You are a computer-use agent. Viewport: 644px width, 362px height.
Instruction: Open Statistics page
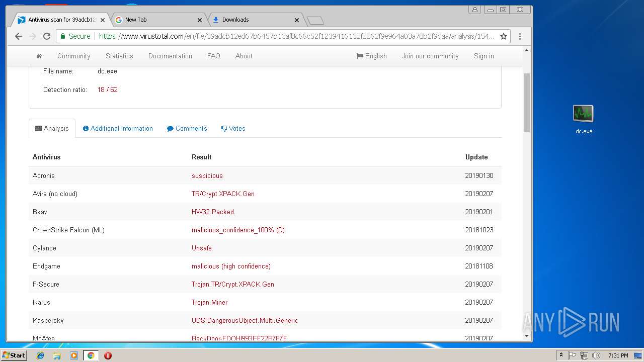119,56
